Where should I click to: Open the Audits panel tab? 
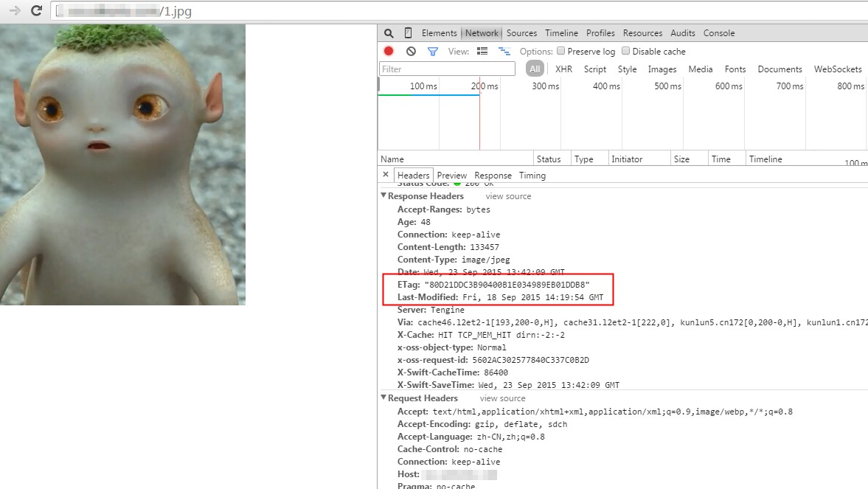tap(683, 33)
